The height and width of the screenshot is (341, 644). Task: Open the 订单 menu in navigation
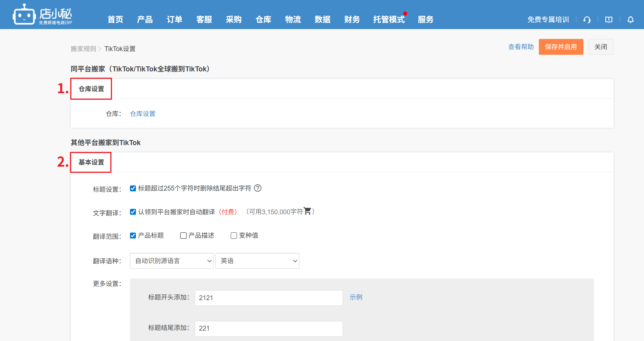click(174, 19)
